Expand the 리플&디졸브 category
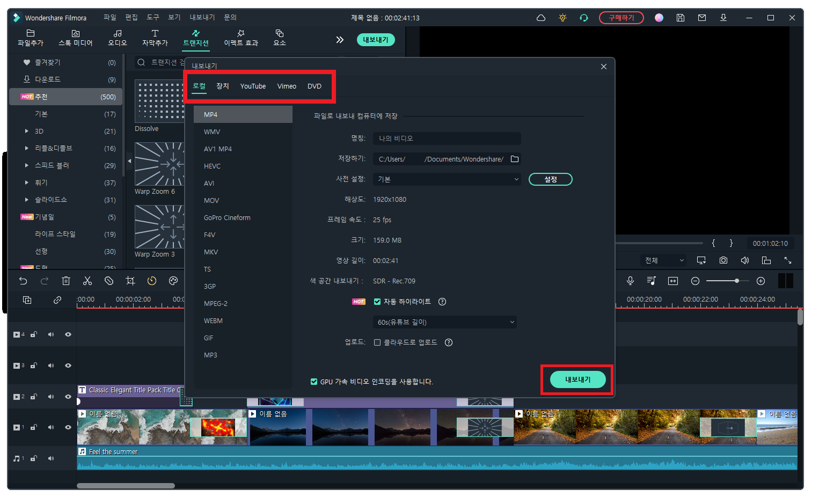This screenshot has height=504, width=819. click(x=27, y=148)
